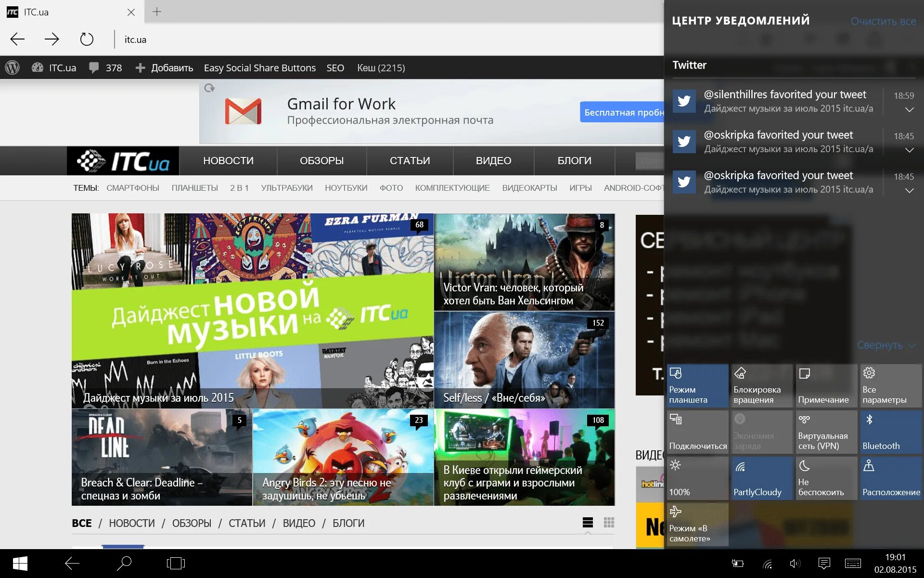The image size is (924, 578).
Task: Open the НОВОСТИ main navigation tab
Action: point(228,161)
